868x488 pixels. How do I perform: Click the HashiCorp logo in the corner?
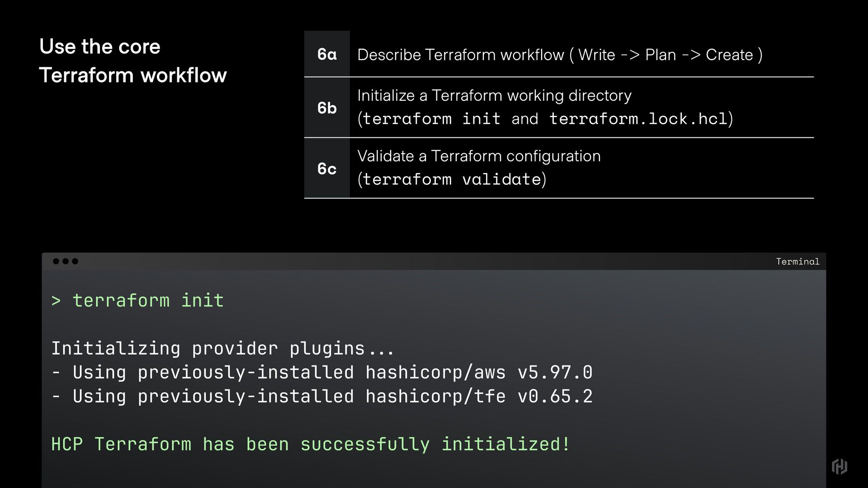click(840, 466)
